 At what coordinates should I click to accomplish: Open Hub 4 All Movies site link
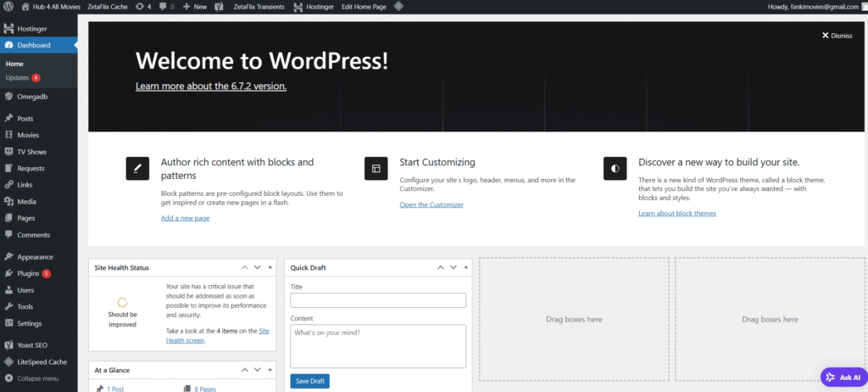tap(50, 7)
